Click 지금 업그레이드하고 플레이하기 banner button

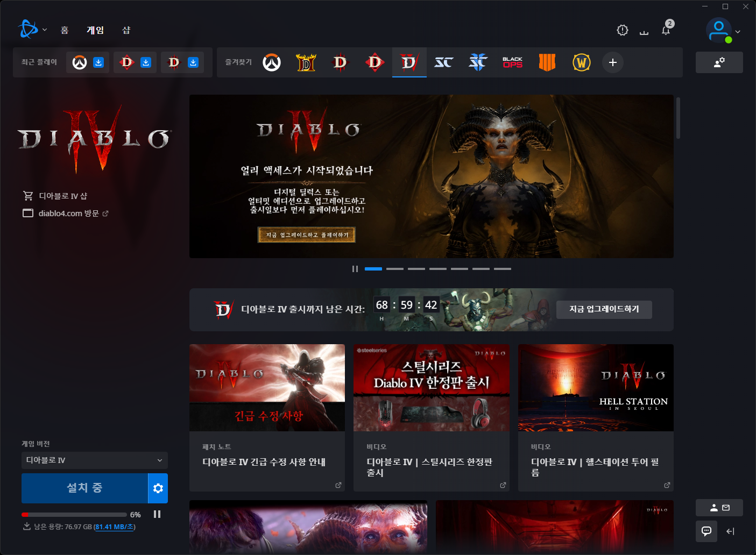pyautogui.click(x=307, y=235)
